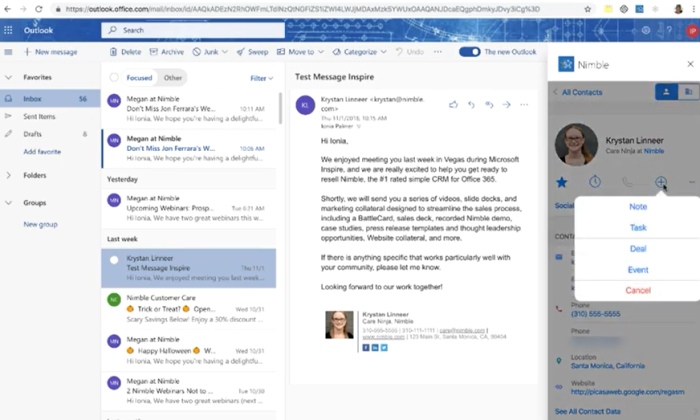
Task: Click the Add favorite link
Action: coord(42,152)
